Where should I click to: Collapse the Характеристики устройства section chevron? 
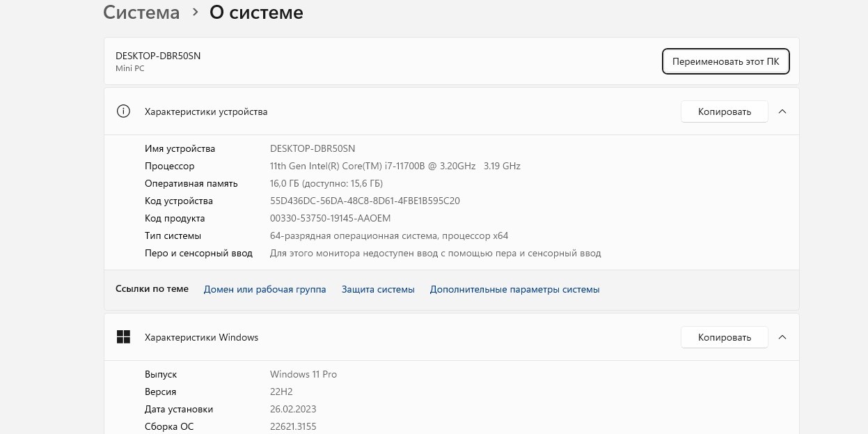pos(782,111)
